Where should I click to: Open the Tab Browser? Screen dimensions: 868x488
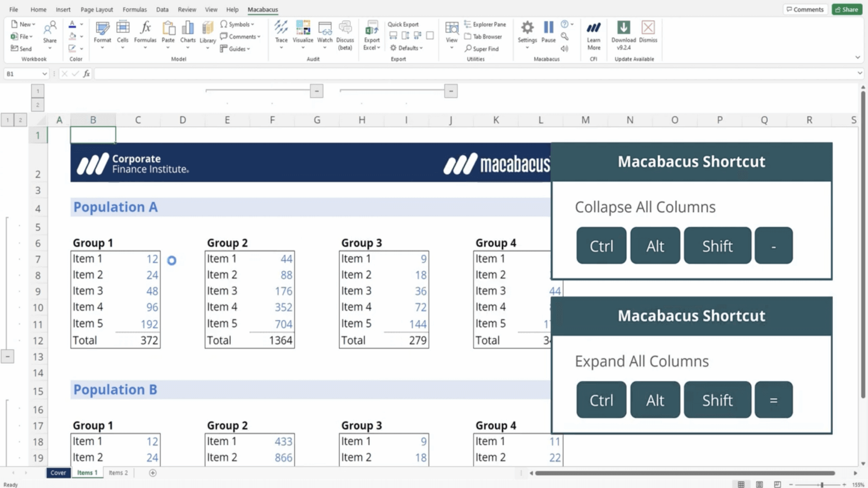(x=483, y=36)
